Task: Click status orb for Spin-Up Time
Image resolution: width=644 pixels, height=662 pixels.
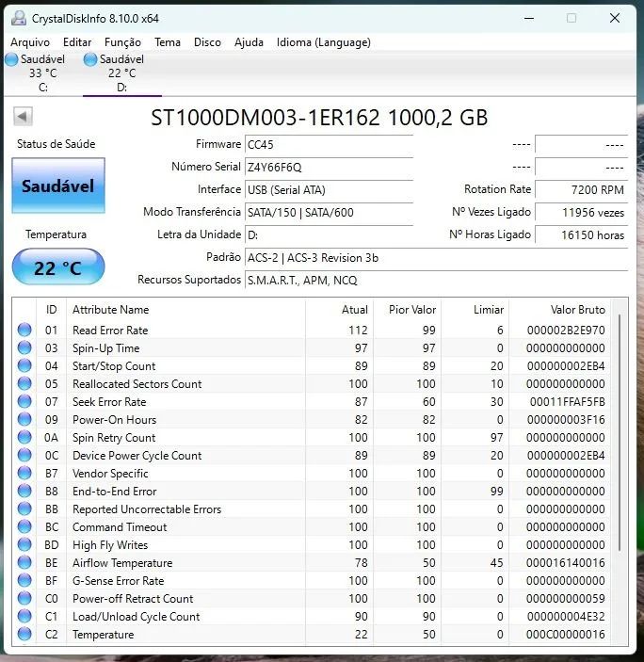Action: (24, 347)
